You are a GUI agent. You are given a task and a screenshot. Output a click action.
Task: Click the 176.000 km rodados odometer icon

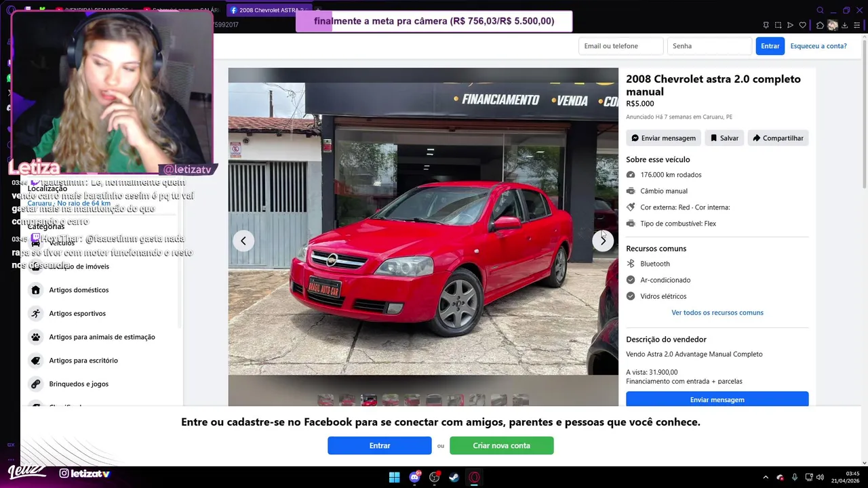pyautogui.click(x=631, y=175)
